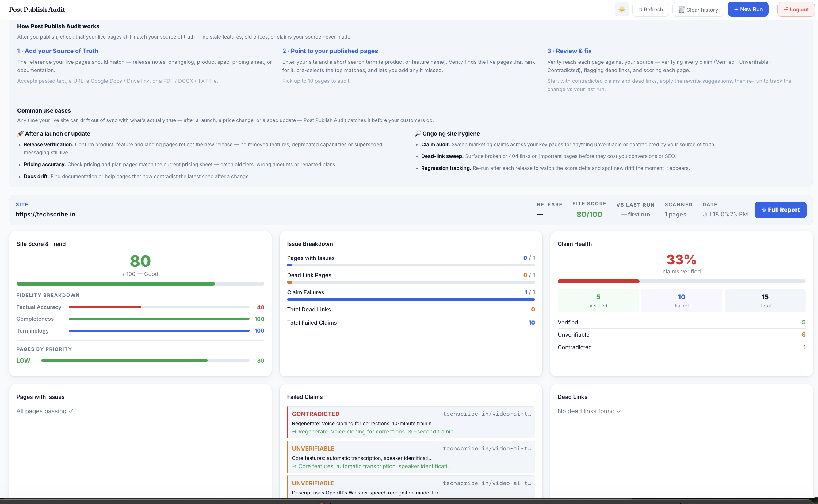Click the 80/100 site score value
The image size is (818, 504).
point(589,214)
